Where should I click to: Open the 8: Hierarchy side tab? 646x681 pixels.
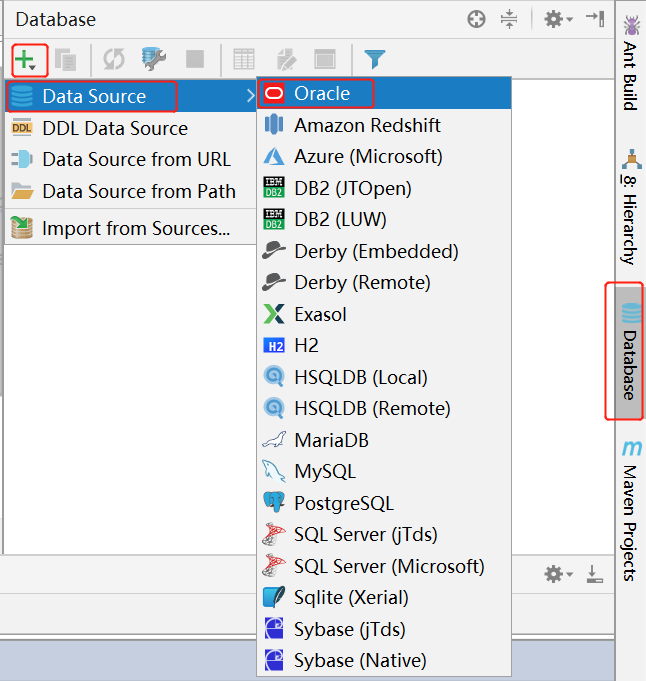(x=631, y=208)
